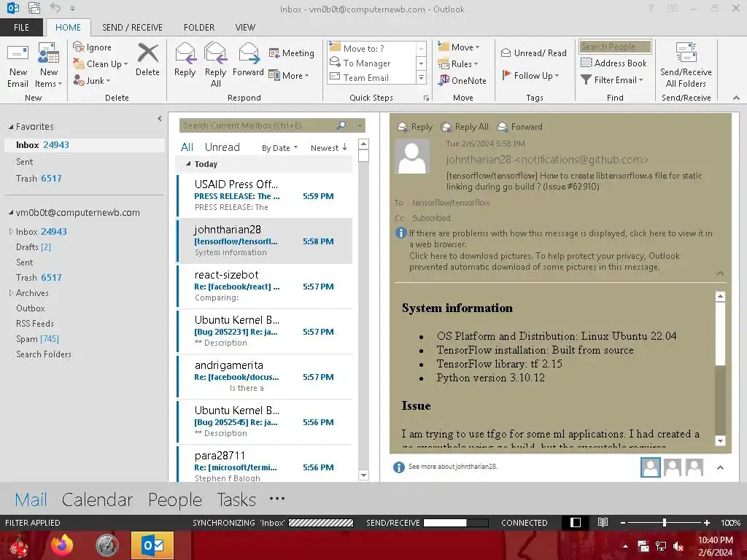
Task: Open the New Items menu
Action: pos(49,66)
